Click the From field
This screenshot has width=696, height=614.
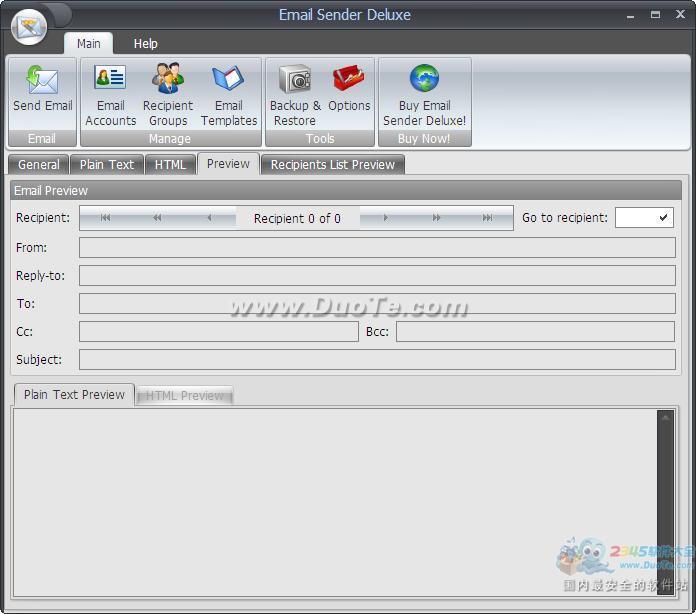(377, 247)
